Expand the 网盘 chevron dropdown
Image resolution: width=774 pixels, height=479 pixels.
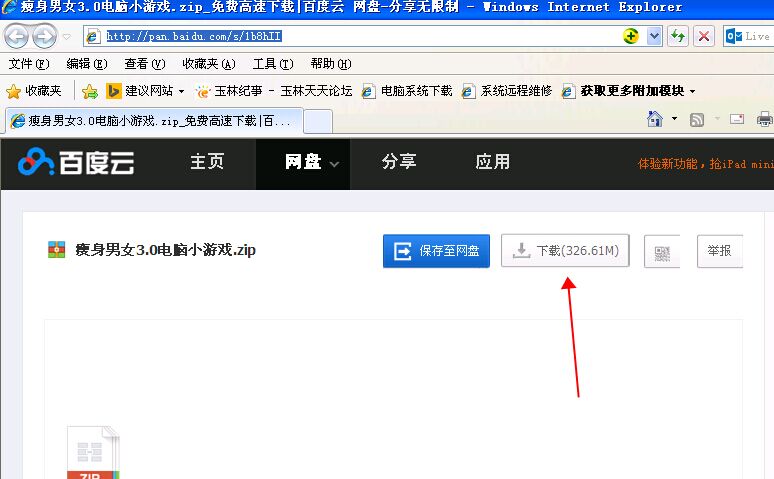(x=335, y=164)
